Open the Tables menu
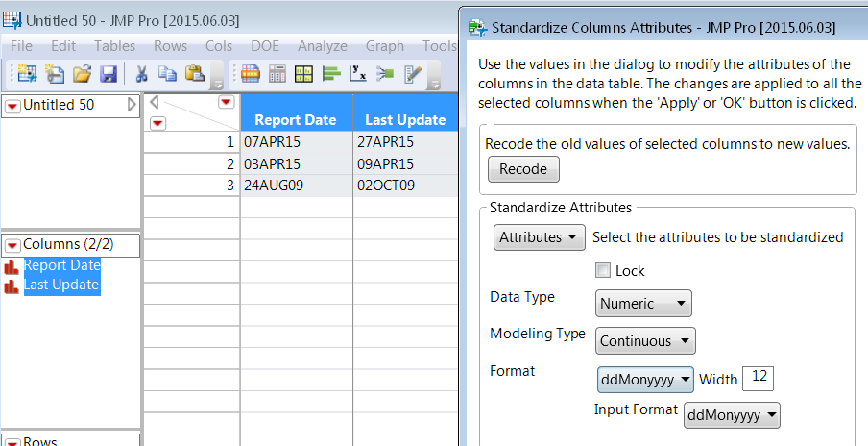Image resolution: width=868 pixels, height=446 pixels. point(114,46)
